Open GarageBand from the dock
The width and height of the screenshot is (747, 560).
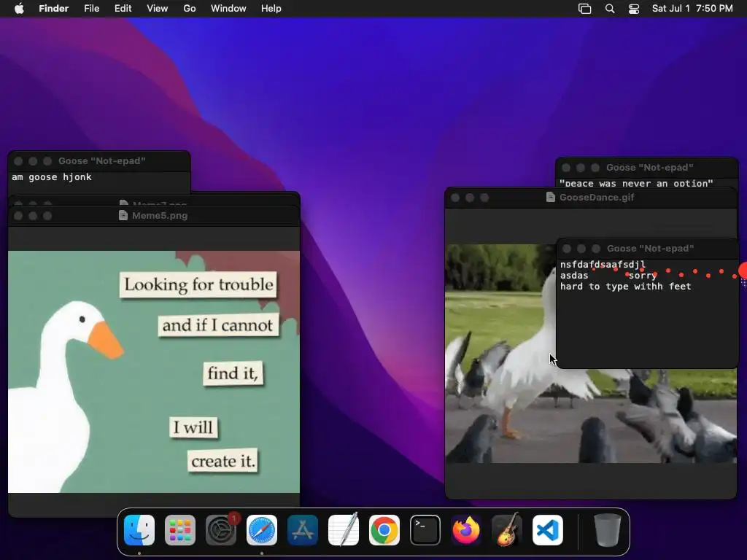coord(506,530)
